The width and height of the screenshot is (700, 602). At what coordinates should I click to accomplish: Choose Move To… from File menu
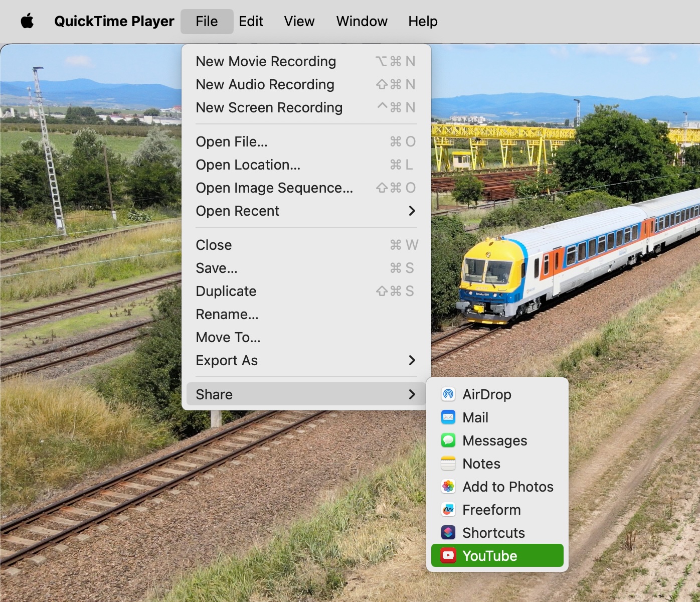(306, 337)
